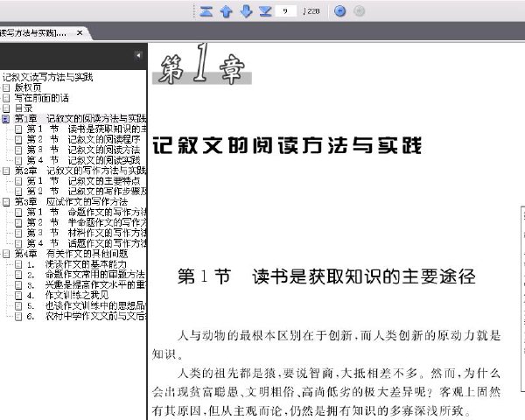Collapse the 第1章 bookmark node
This screenshot has width=525, height=420.
coord(6,119)
